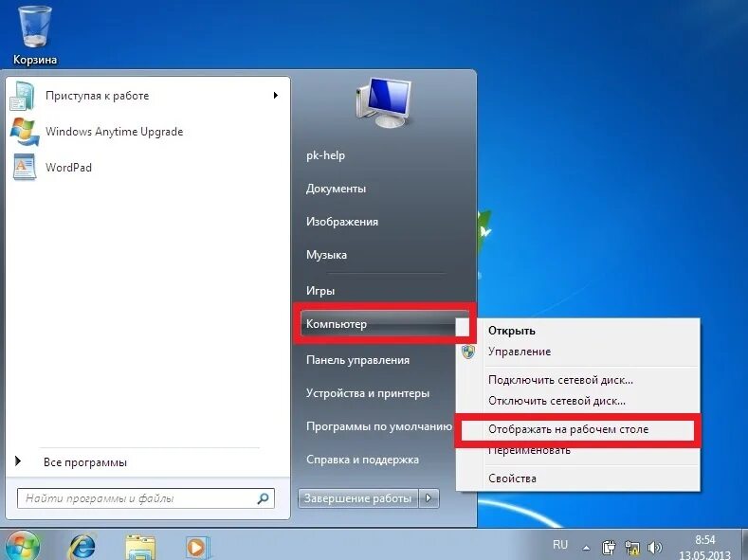Screen dimensions: 748x560
Task: Click the 8:54 taskbar clock
Action: tap(704, 540)
